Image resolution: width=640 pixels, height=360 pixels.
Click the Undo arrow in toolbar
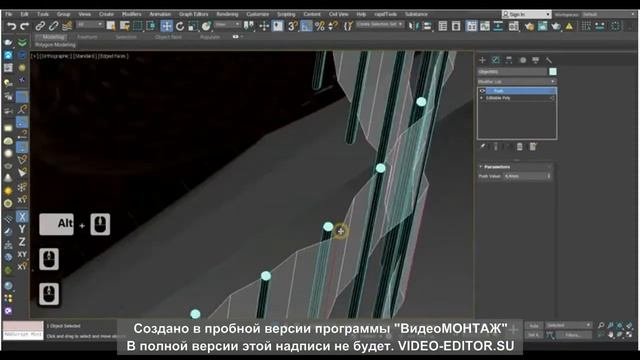click(11, 27)
